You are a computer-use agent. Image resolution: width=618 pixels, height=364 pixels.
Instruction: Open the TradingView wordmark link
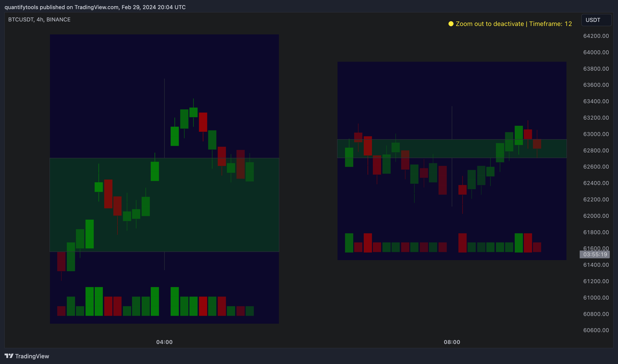pos(32,356)
